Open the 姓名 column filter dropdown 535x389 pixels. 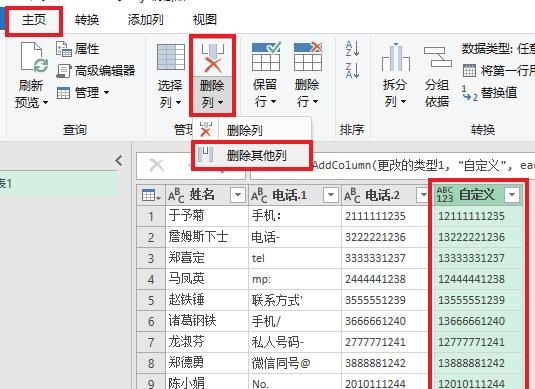[x=237, y=195]
